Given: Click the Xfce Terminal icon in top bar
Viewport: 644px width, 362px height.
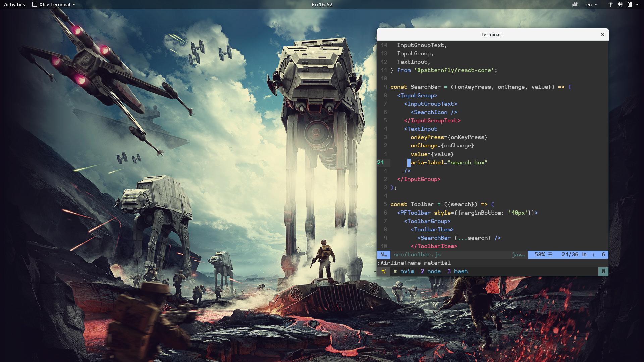Looking at the screenshot, I should (x=35, y=4).
